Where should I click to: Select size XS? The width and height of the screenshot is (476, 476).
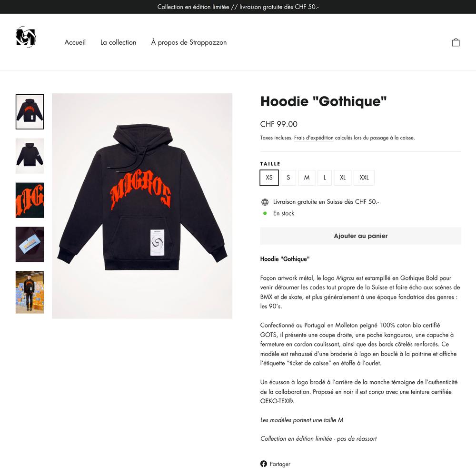point(269,178)
